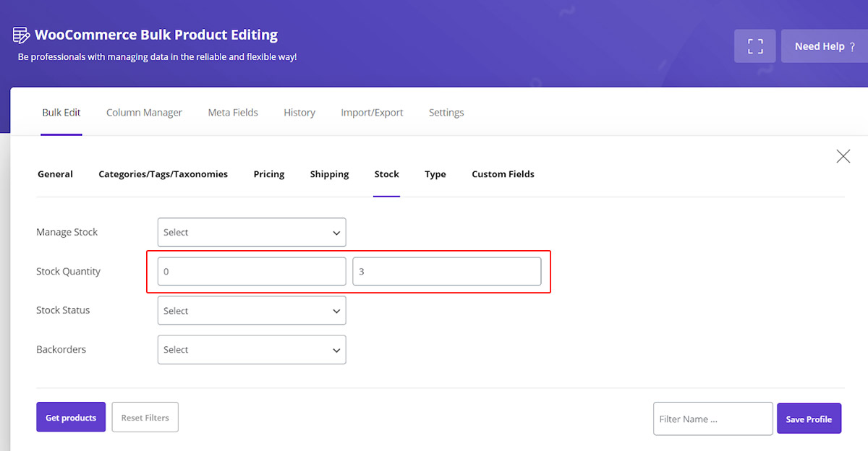
Task: Click the Stock Quantity maximum field showing 3
Action: coord(447,272)
